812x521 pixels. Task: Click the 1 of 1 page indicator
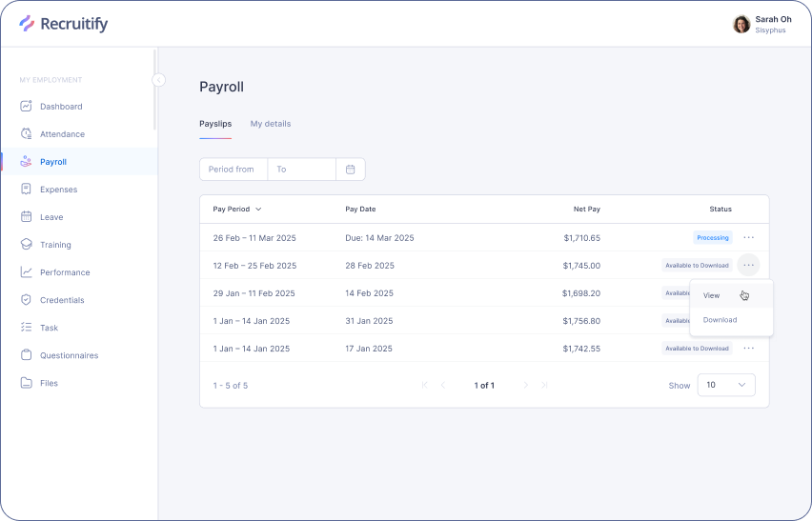point(484,386)
